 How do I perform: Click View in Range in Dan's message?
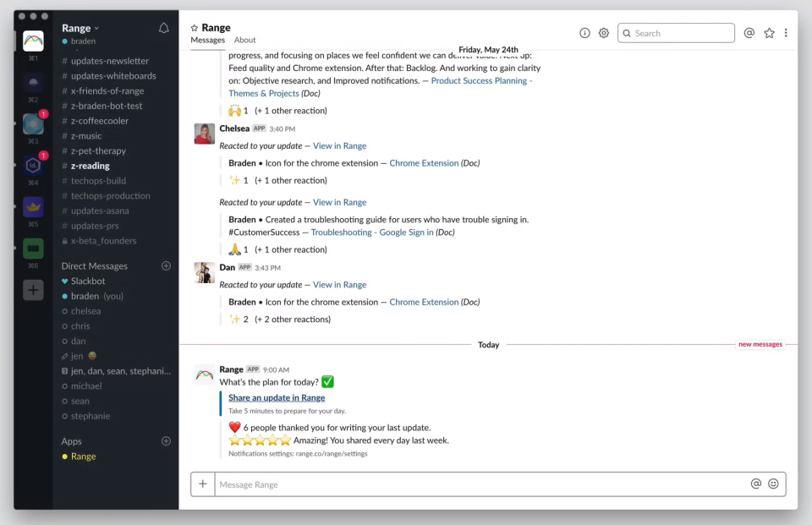click(339, 285)
